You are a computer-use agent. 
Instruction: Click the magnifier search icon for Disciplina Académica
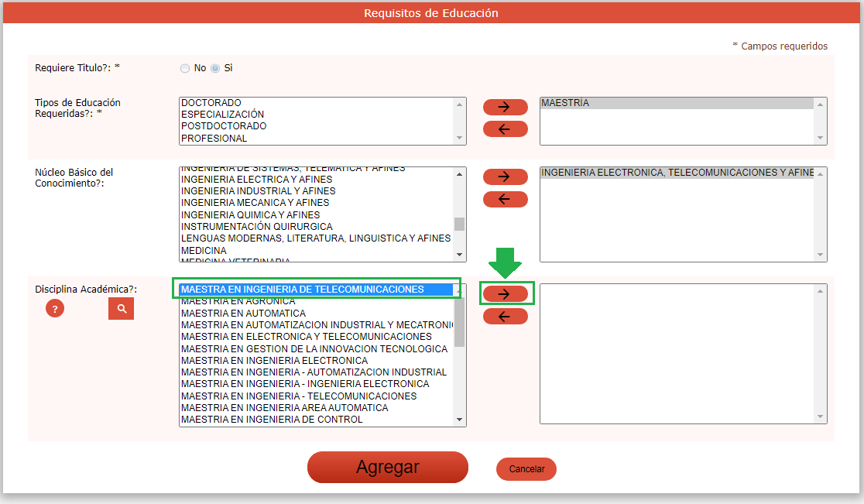tap(121, 309)
